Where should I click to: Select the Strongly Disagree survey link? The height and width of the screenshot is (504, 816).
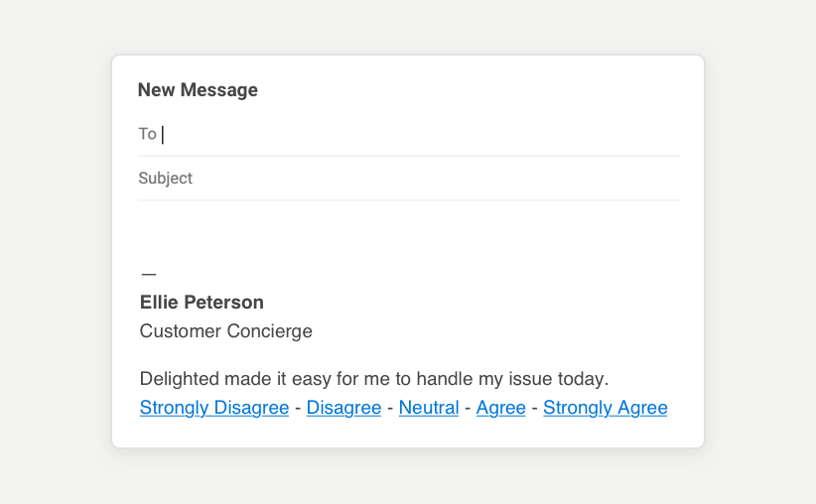coord(214,408)
